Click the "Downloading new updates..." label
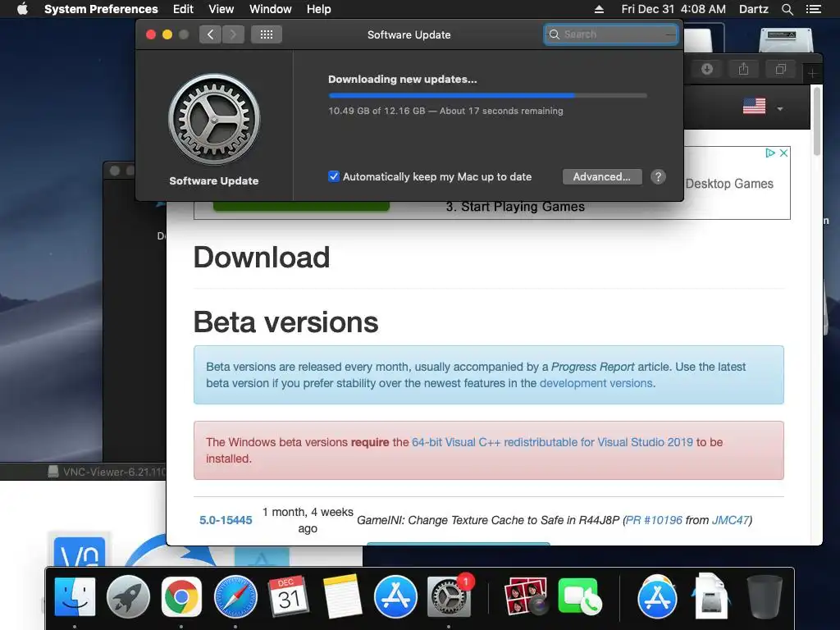Viewport: 840px width, 630px height. coord(402,80)
